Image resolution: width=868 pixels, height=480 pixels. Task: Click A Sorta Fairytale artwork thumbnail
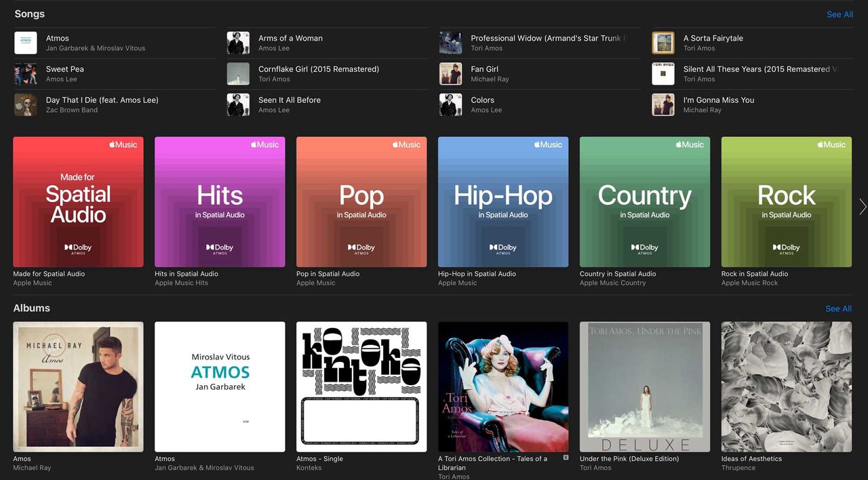click(x=663, y=43)
